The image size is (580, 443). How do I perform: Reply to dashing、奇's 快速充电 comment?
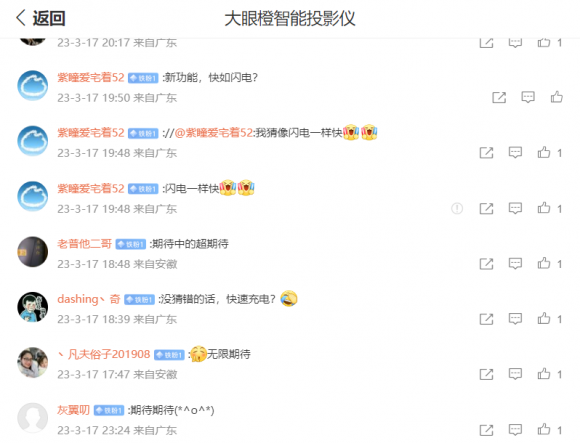pyautogui.click(x=515, y=319)
